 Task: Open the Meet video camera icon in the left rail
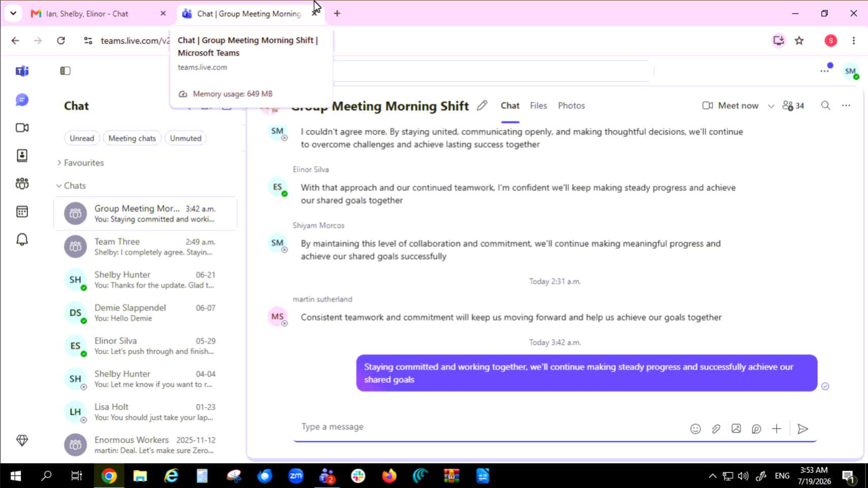(x=22, y=127)
